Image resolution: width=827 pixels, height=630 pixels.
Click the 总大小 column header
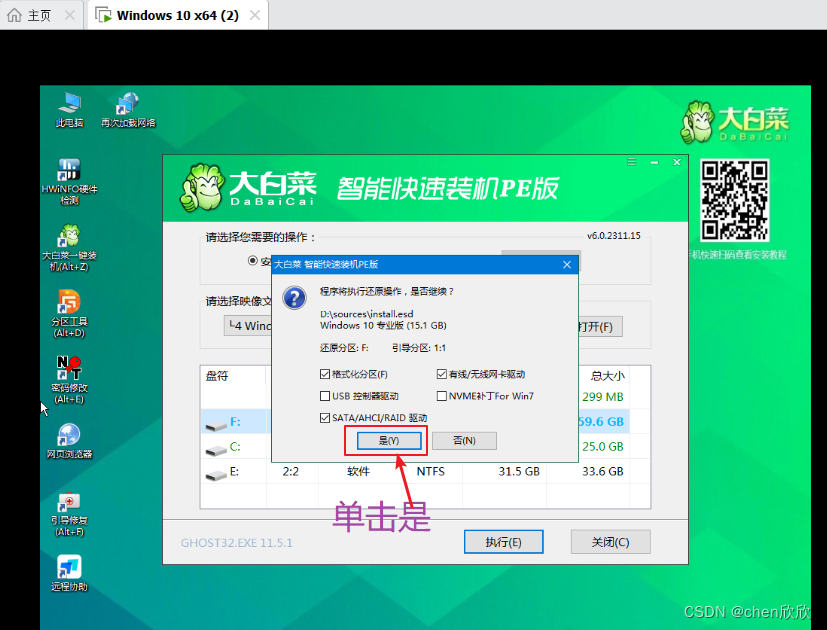[607, 376]
